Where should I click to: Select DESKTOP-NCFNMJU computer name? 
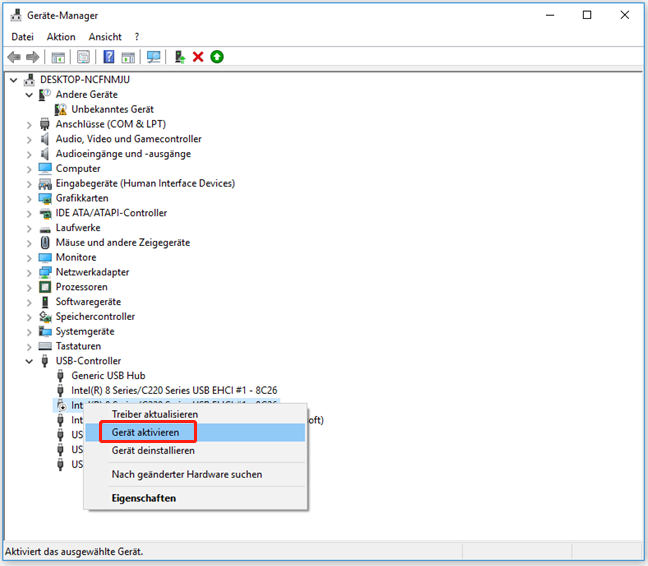click(85, 80)
